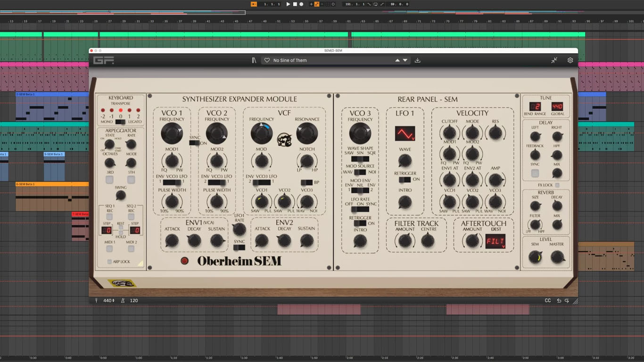Undo the last change in plugin footer

tap(559, 301)
